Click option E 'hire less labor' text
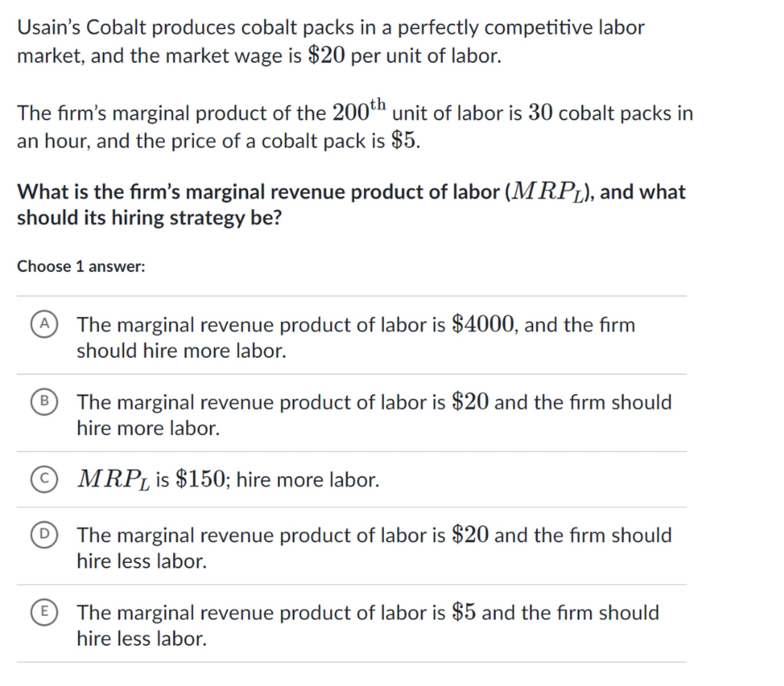This screenshot has height=686, width=784. tap(141, 639)
